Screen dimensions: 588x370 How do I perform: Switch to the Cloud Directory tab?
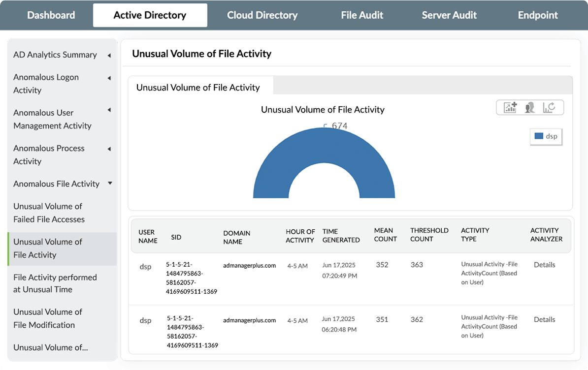[262, 15]
